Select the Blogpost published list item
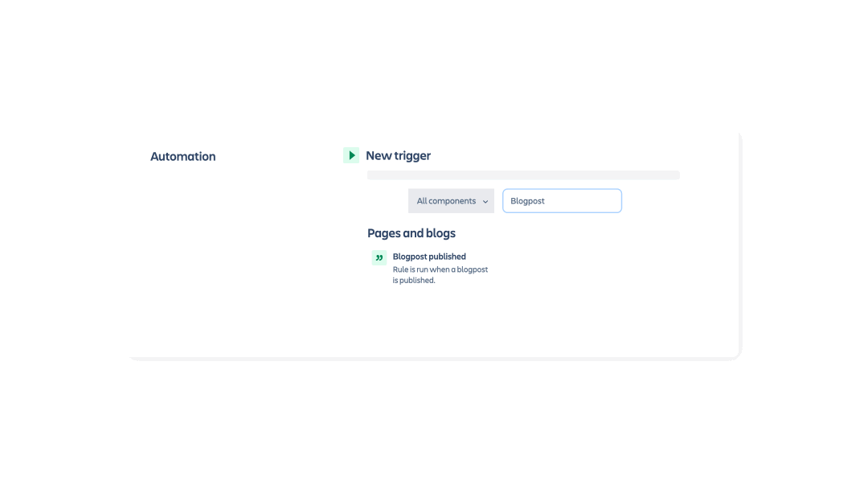 pyautogui.click(x=429, y=265)
